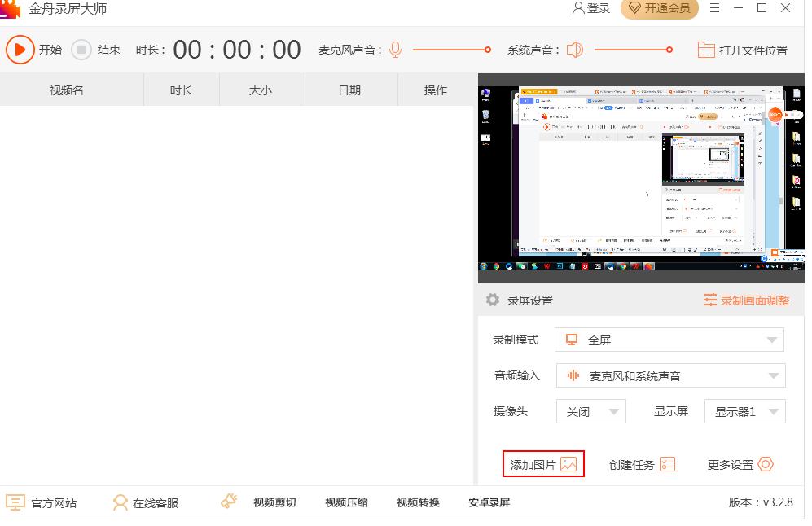Viewport: 812px width, 526px height.
Task: Open more settings hexagon icon
Action: (x=765, y=464)
